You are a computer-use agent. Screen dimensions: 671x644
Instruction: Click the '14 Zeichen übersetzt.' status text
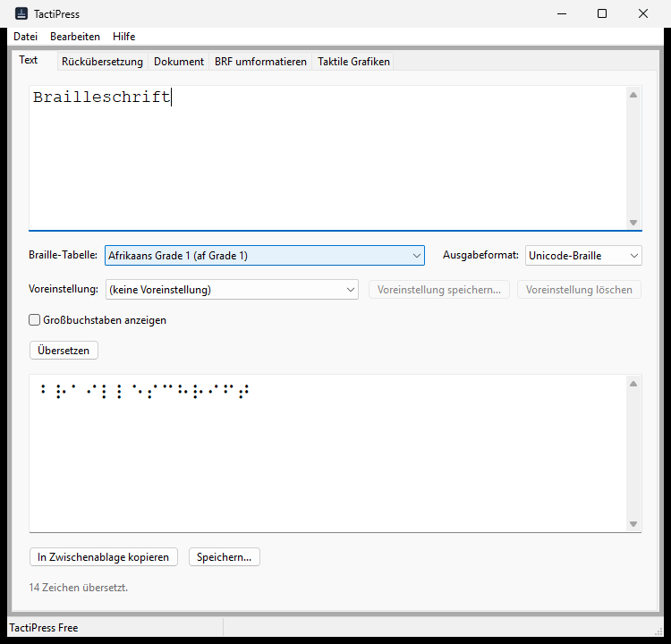point(79,588)
